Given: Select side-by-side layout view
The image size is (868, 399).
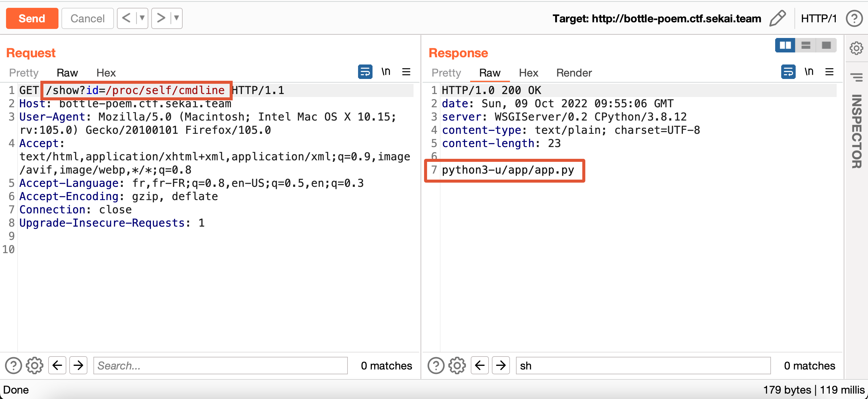Looking at the screenshot, I should 785,45.
